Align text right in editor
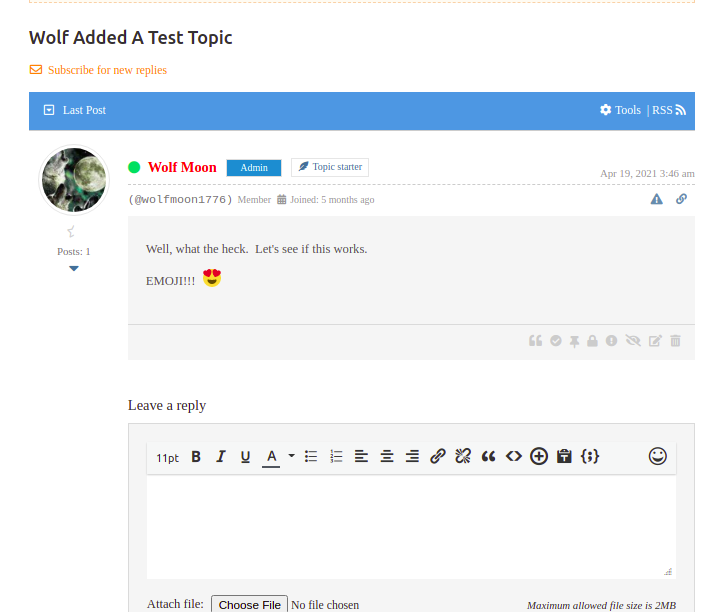The height and width of the screenshot is (612, 727). [x=412, y=457]
